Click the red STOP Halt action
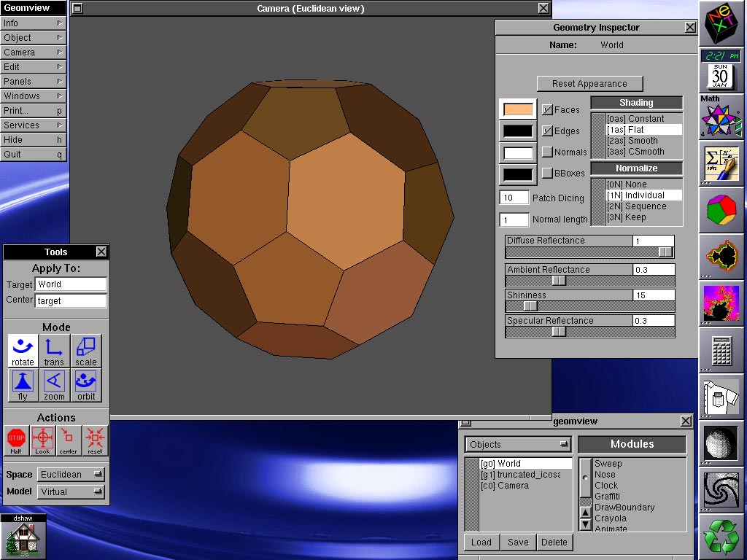Image resolution: width=747 pixels, height=560 pixels. click(16, 440)
